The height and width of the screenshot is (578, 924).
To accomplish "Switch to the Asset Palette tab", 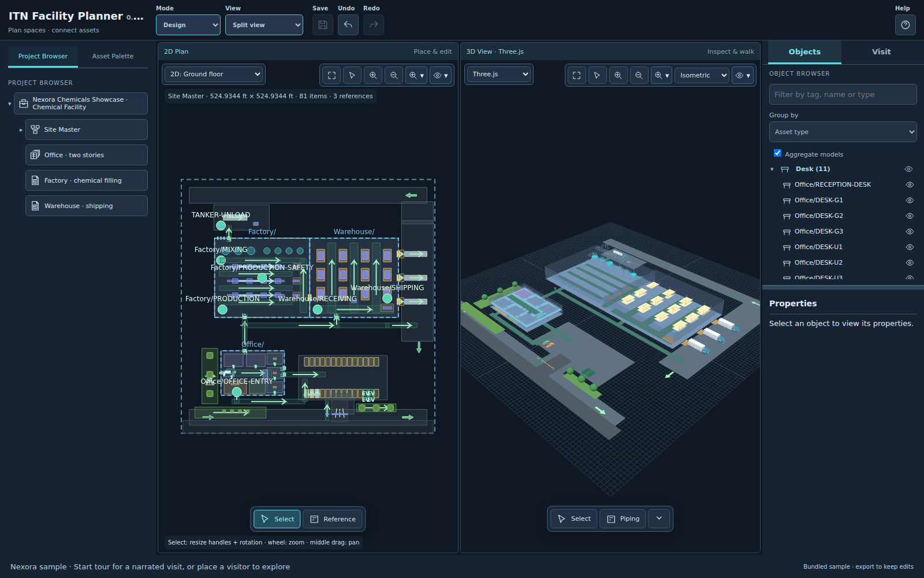I will (x=113, y=56).
